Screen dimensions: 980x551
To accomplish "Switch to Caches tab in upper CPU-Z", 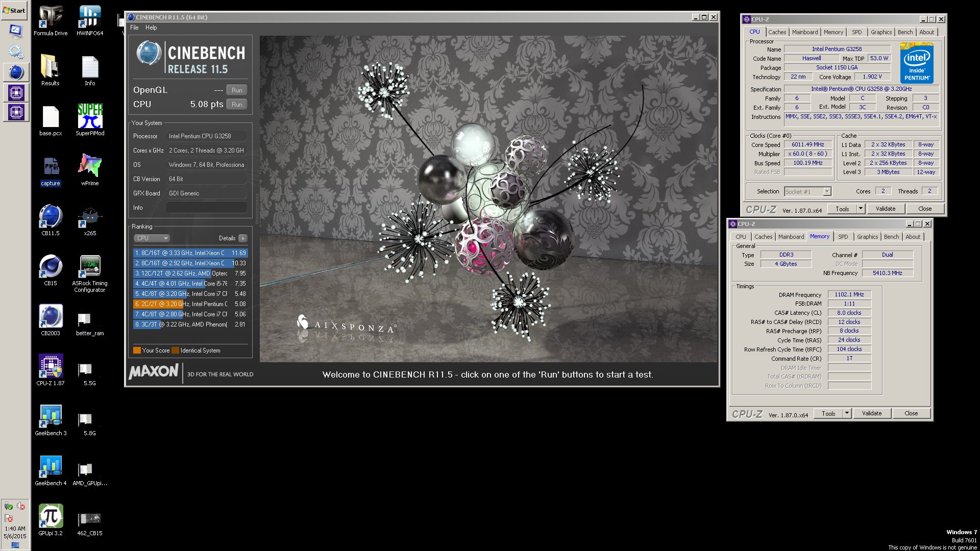I will click(x=777, y=32).
